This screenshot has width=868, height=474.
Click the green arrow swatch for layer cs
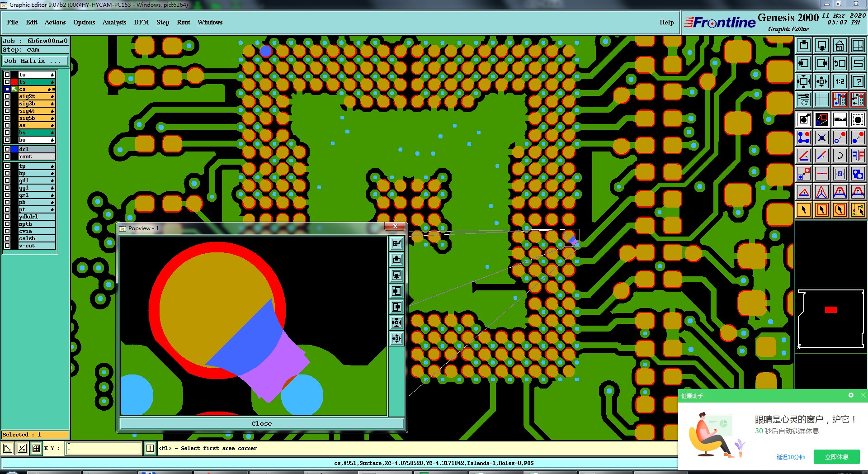tap(14, 89)
